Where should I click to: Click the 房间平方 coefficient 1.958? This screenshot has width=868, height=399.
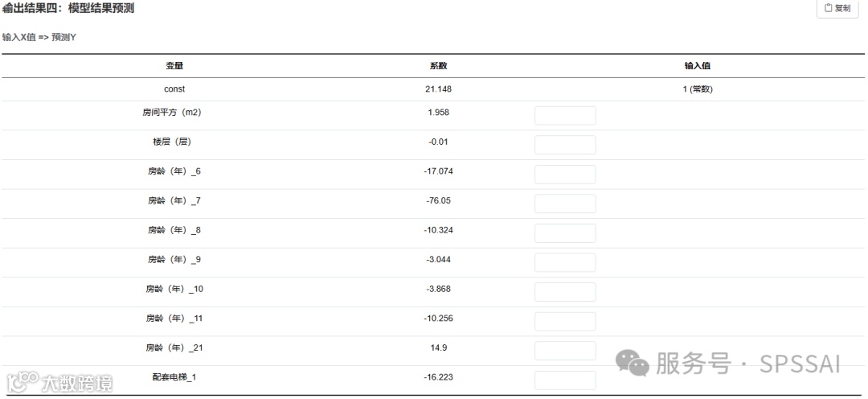(439, 112)
